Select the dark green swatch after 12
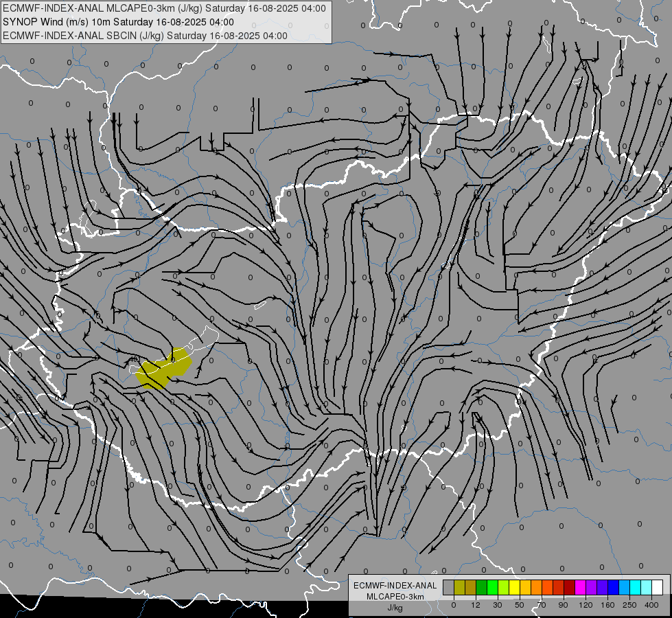 pyautogui.click(x=482, y=588)
